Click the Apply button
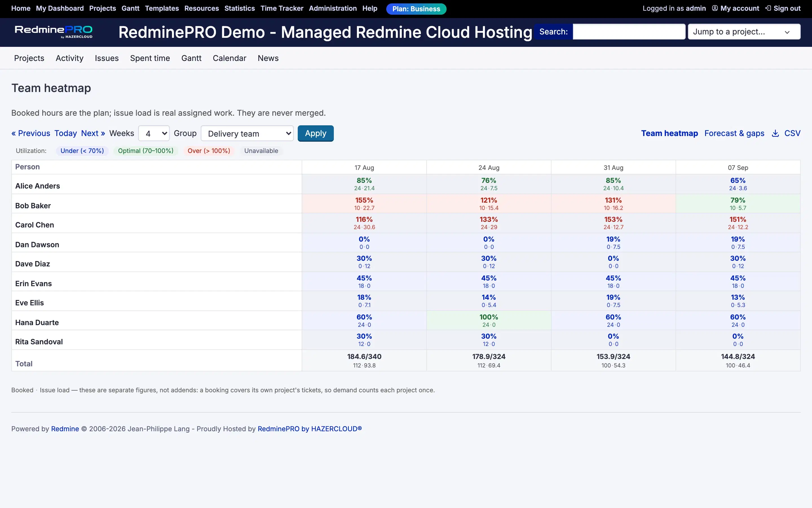The width and height of the screenshot is (812, 508). tap(315, 133)
